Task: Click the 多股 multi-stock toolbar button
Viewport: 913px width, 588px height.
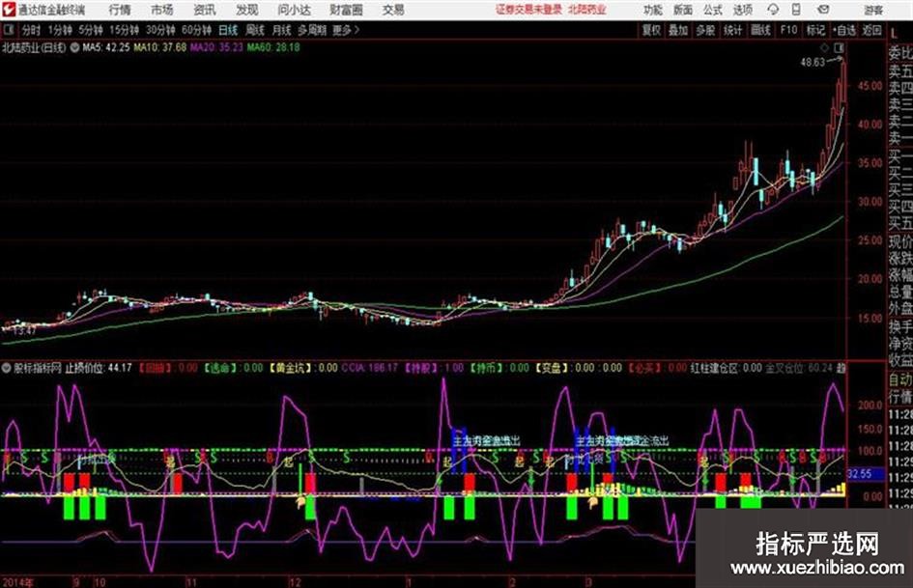Action: (705, 30)
